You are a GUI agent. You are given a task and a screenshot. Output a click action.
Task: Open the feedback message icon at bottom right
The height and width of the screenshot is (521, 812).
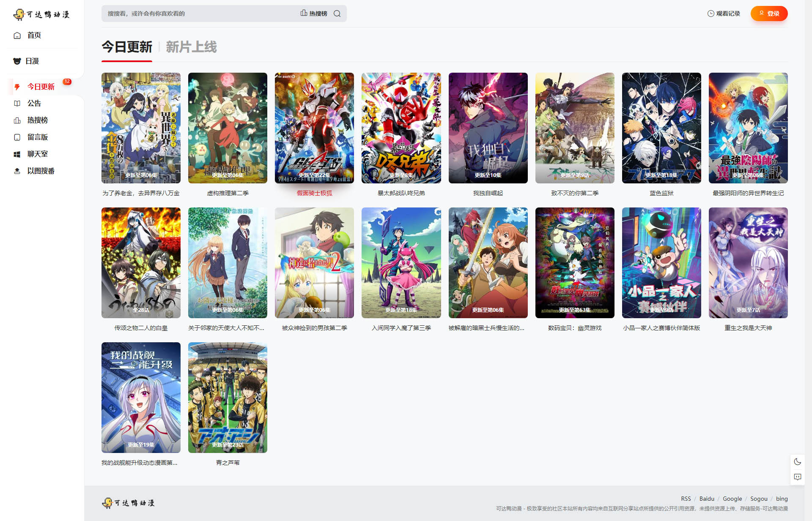(x=797, y=477)
